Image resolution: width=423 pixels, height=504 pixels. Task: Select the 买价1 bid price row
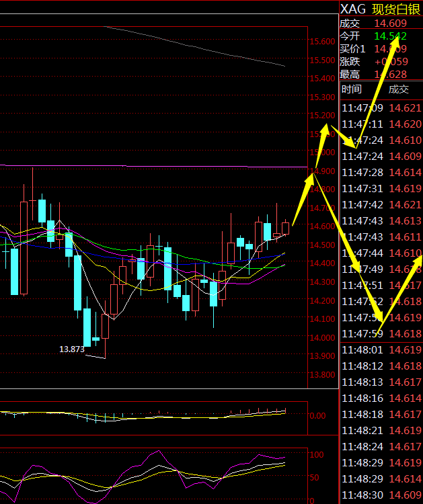tap(381, 49)
